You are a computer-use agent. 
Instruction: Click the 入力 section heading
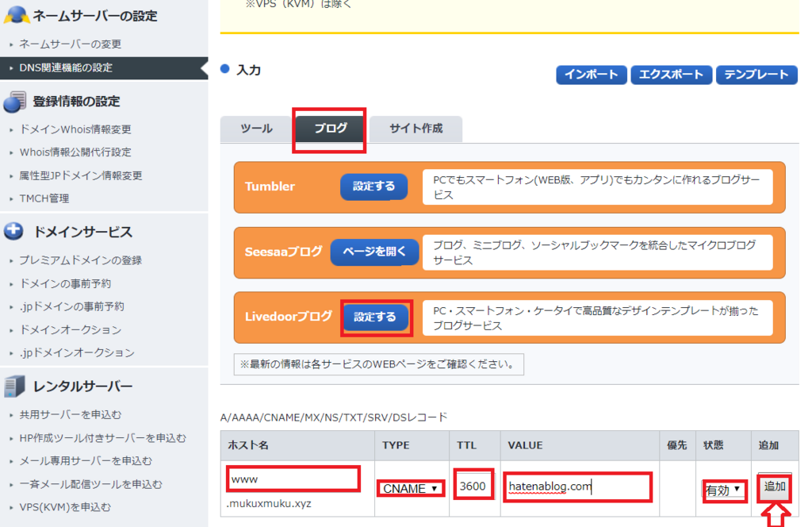[x=248, y=70]
